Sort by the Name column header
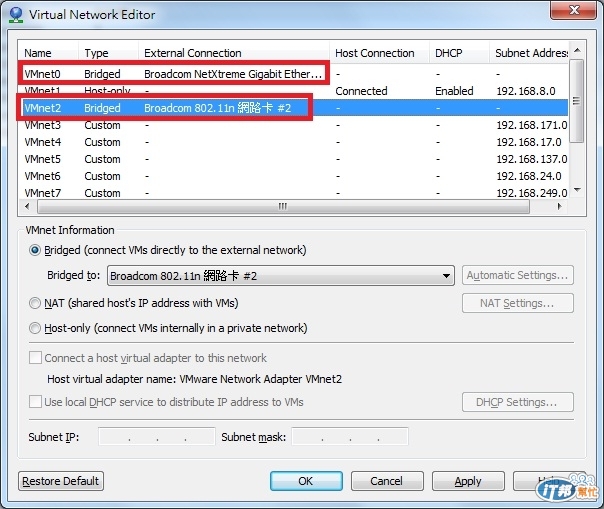Image resolution: width=604 pixels, height=509 pixels. click(48, 53)
